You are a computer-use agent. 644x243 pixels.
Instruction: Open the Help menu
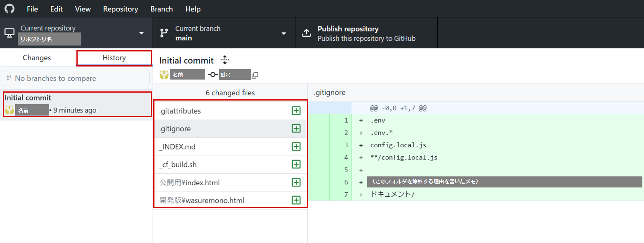click(x=193, y=9)
